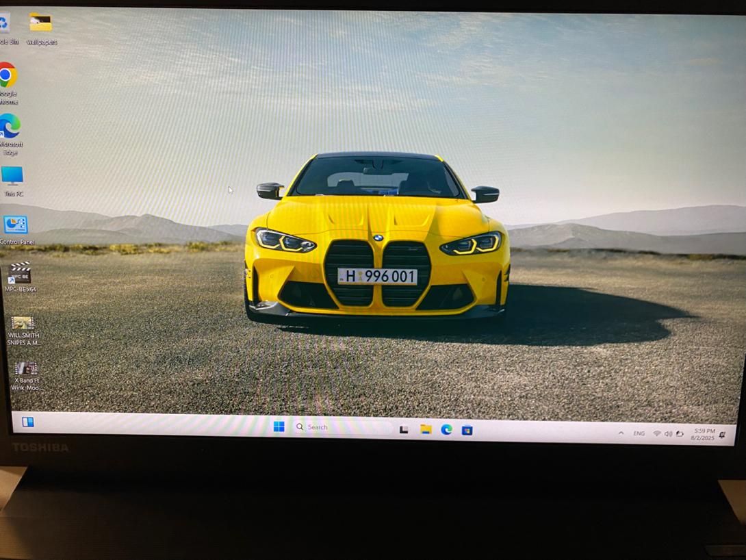Click the volume speaker tray icon
This screenshot has height=560, width=746.
point(668,434)
